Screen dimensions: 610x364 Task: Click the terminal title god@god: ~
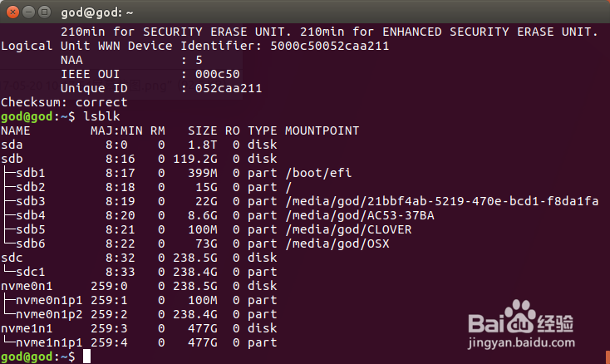[x=97, y=12]
